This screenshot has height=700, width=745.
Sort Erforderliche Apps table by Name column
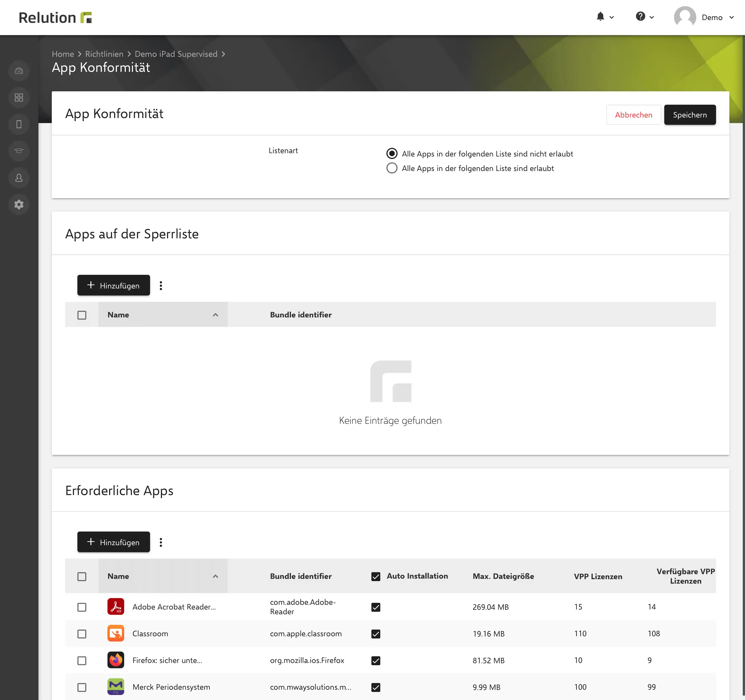(x=163, y=576)
